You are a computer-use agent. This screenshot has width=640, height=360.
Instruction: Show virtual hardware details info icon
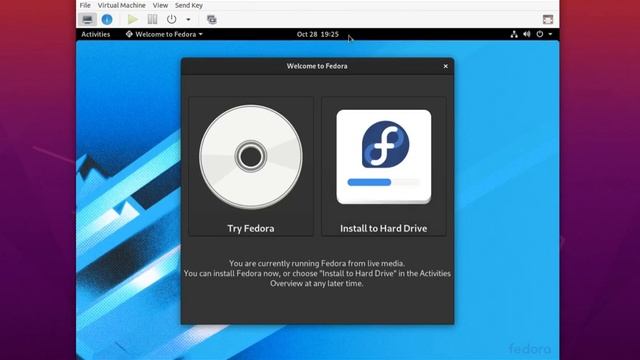click(107, 20)
